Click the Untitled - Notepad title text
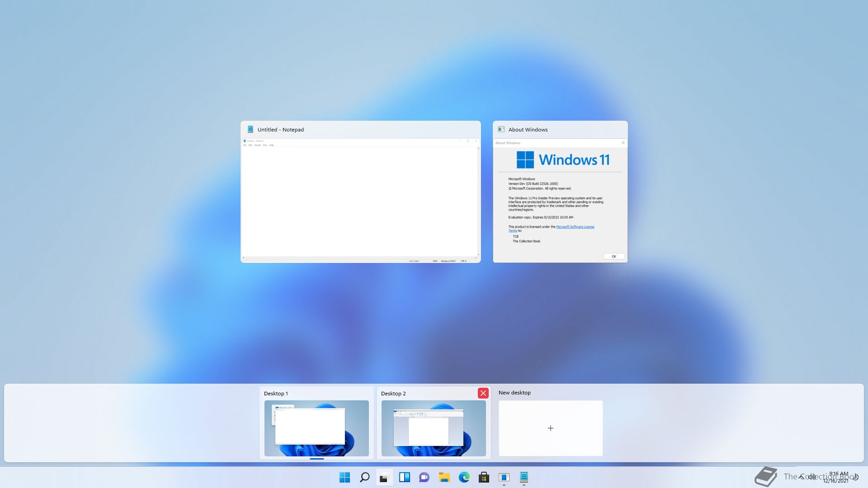 (281, 130)
